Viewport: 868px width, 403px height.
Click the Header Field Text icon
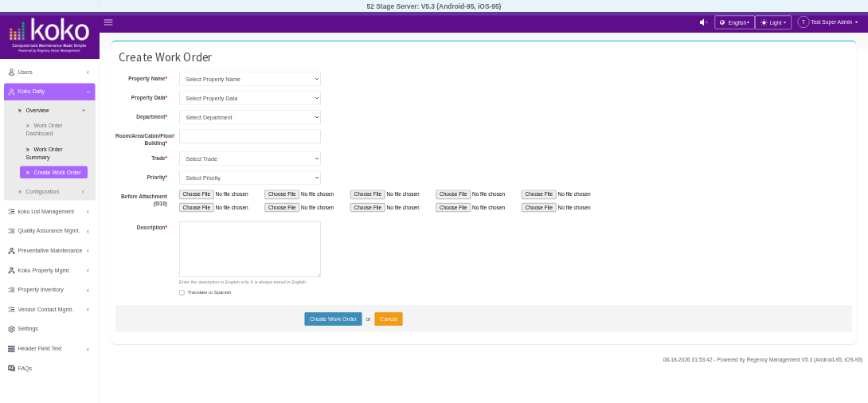[x=12, y=349]
